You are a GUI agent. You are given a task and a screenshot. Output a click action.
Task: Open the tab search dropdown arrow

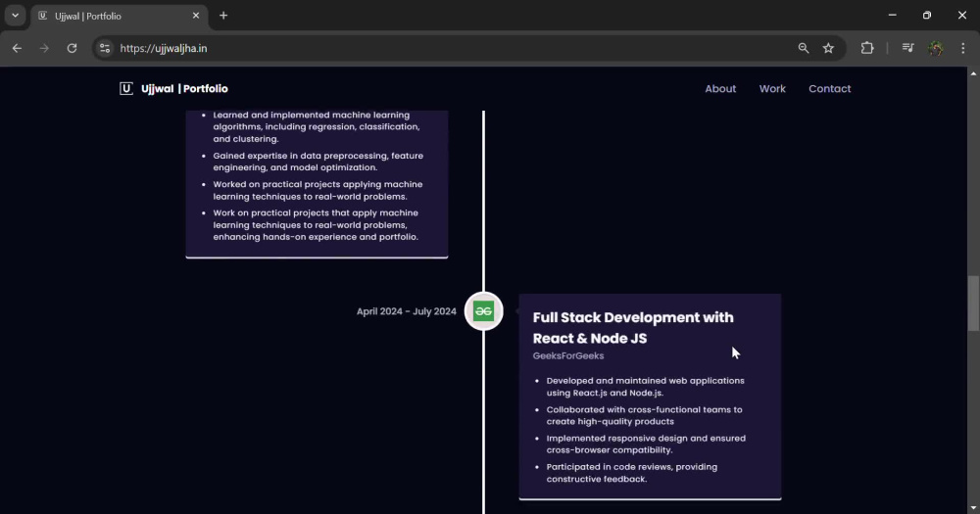pos(15,16)
